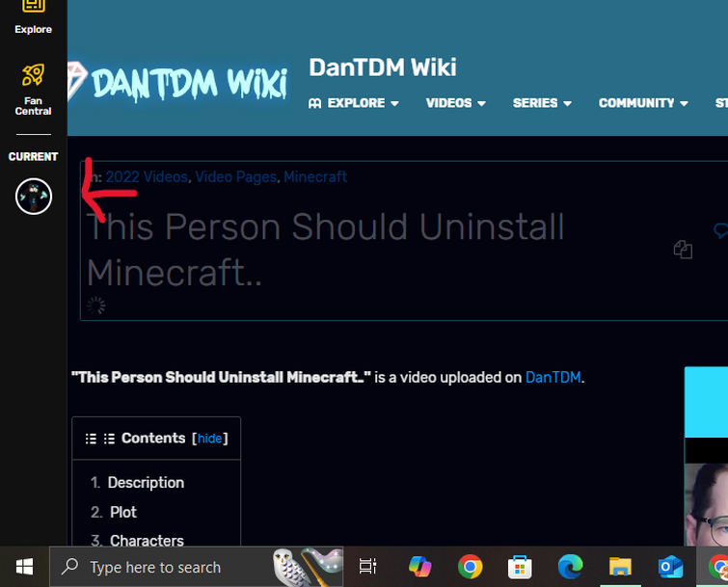The image size is (728, 587).
Task: Open Google Chrome from the taskbar
Action: (470, 567)
